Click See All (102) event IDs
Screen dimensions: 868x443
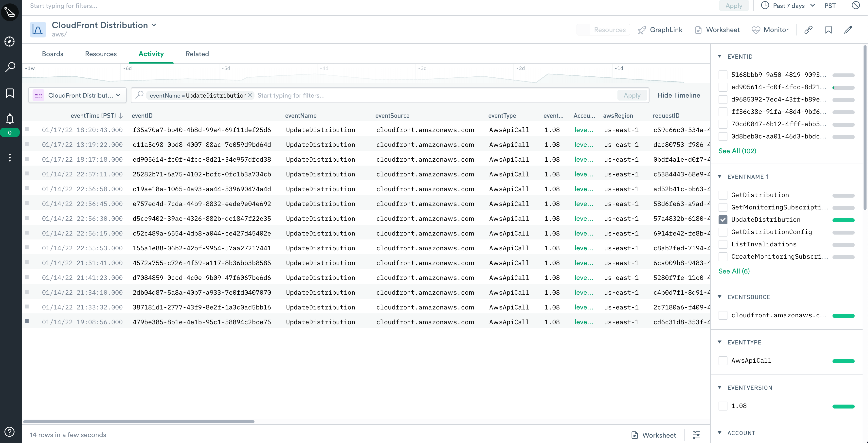pyautogui.click(x=737, y=151)
